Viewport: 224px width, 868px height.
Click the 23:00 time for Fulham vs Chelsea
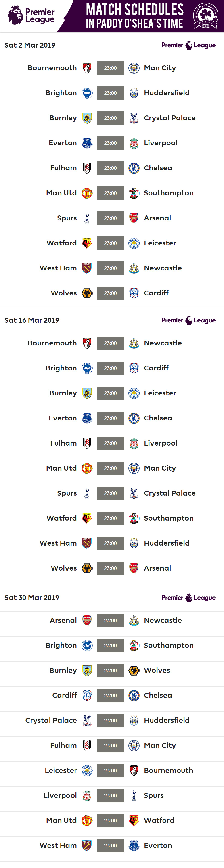[x=111, y=168]
